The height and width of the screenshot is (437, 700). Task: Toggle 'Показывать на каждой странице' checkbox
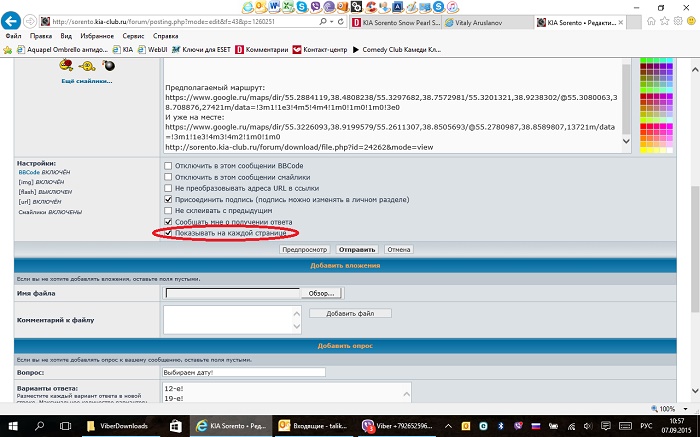point(168,233)
